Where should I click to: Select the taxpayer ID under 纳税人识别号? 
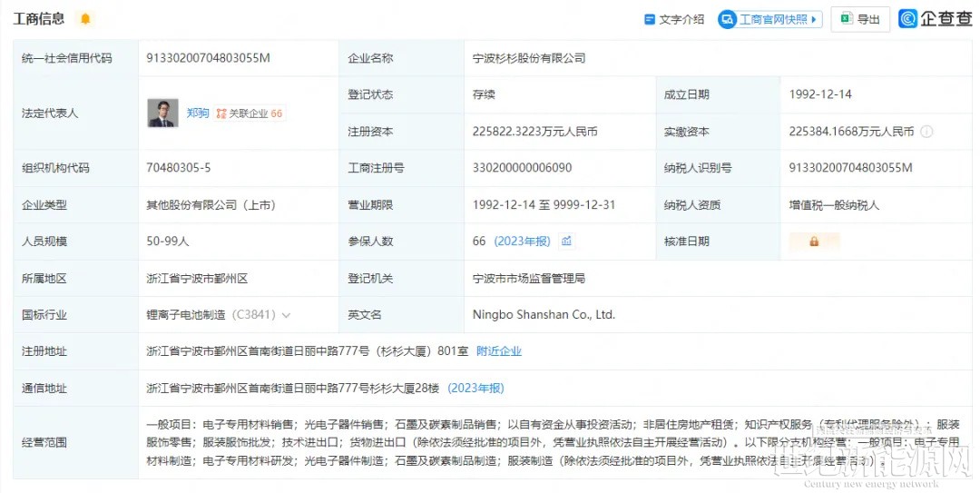pos(850,168)
